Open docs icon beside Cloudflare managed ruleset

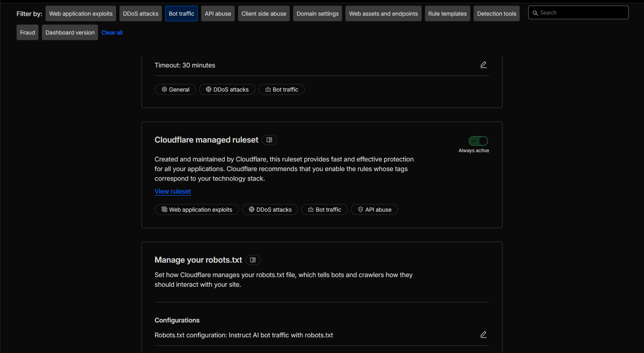tap(269, 140)
